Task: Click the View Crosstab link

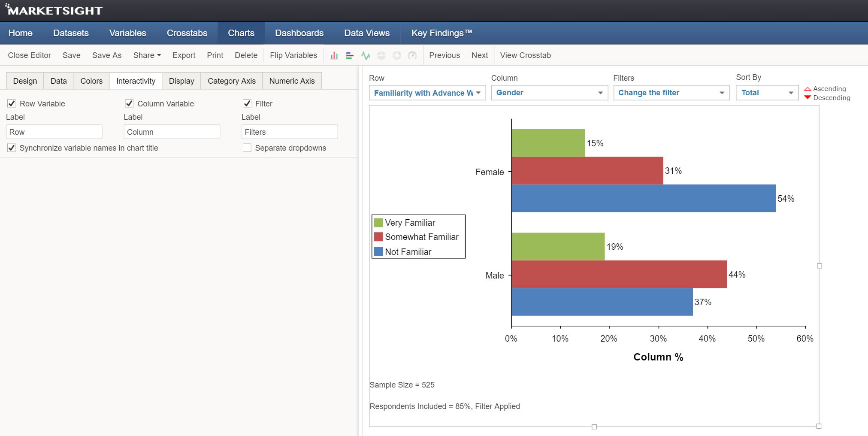Action: click(525, 55)
